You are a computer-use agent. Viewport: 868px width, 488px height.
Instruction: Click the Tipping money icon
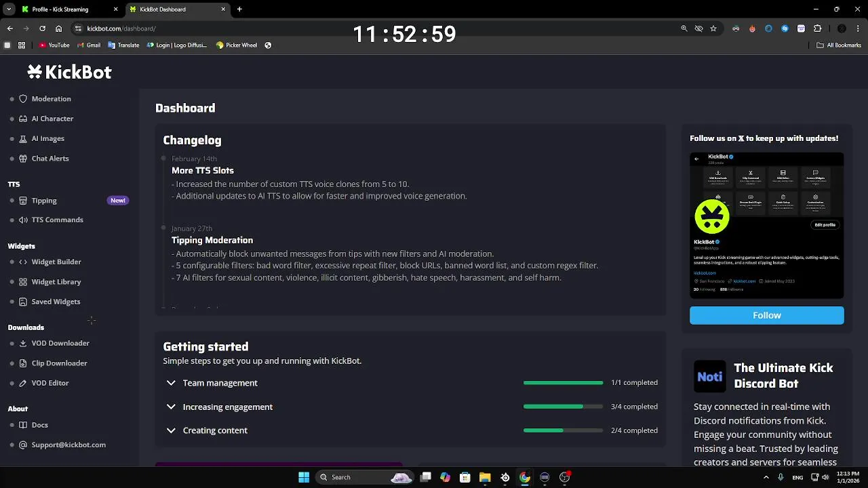23,201
